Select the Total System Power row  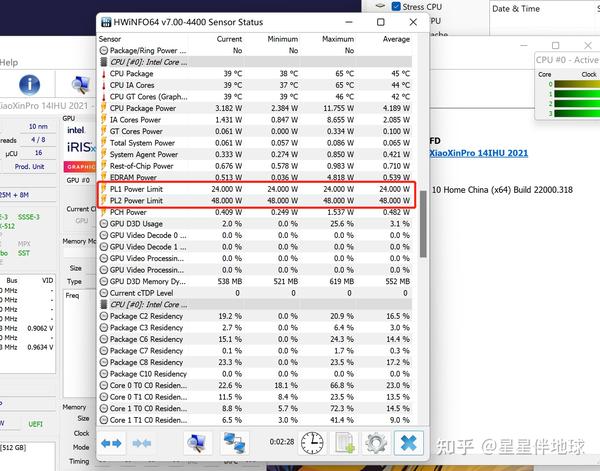click(x=255, y=143)
